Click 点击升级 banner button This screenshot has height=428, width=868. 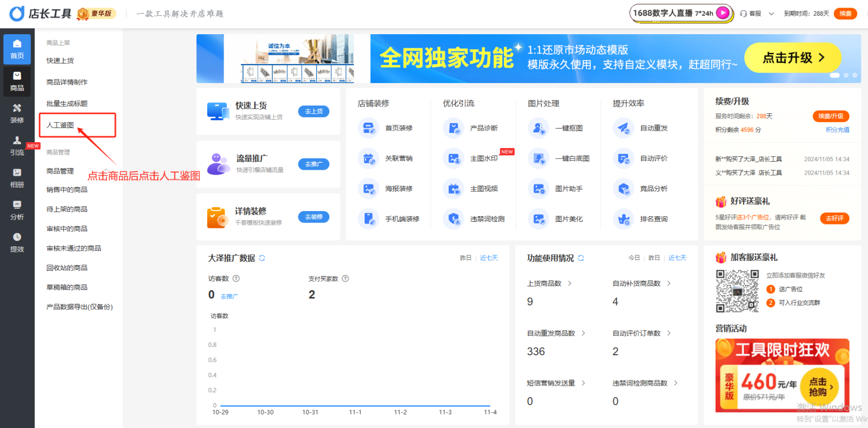tap(793, 58)
